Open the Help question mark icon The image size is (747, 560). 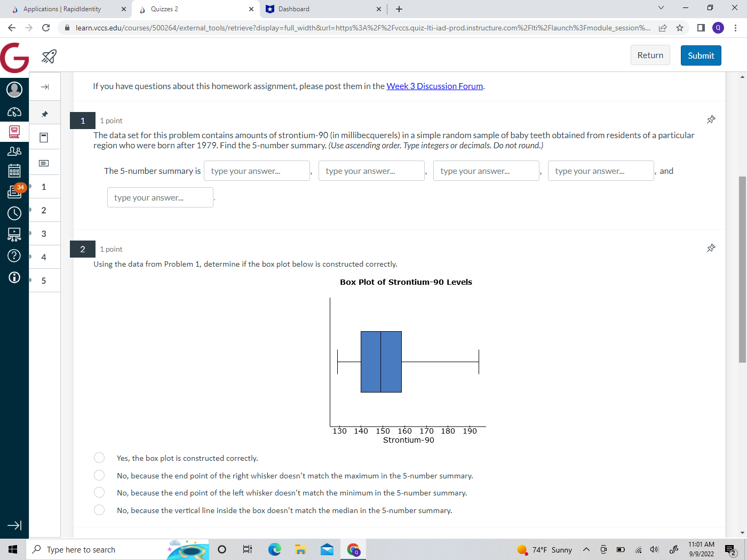pyautogui.click(x=14, y=255)
